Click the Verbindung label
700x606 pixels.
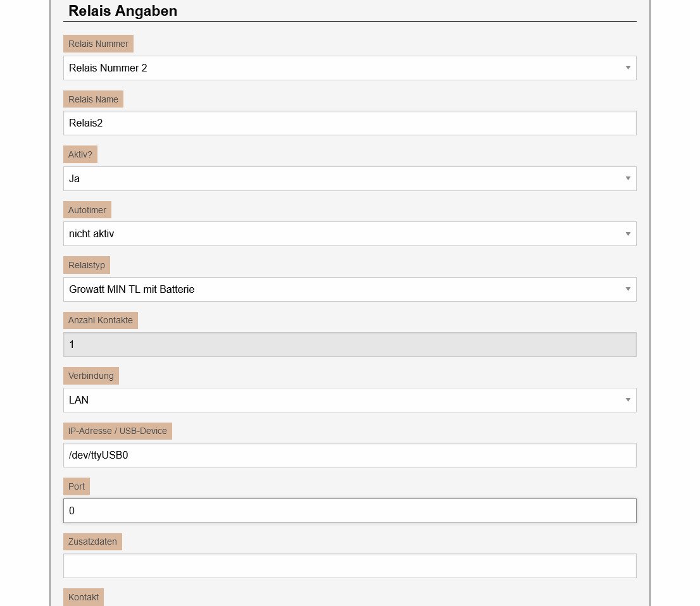(x=91, y=376)
